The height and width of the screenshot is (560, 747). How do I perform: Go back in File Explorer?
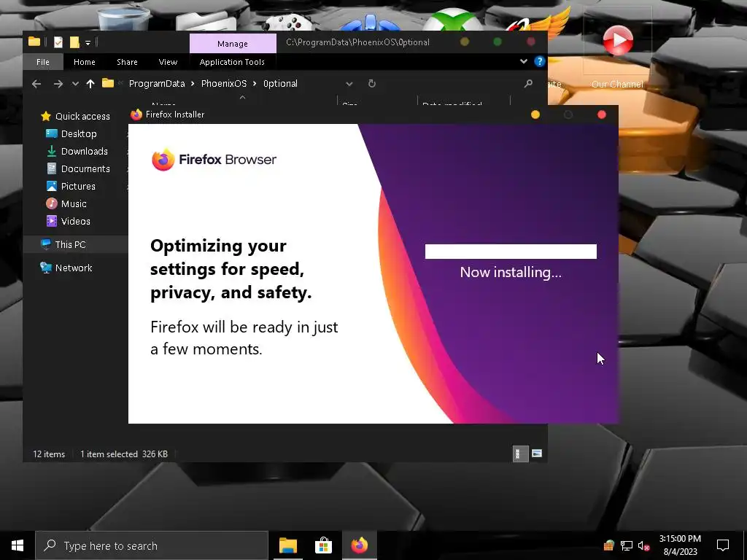coord(36,84)
